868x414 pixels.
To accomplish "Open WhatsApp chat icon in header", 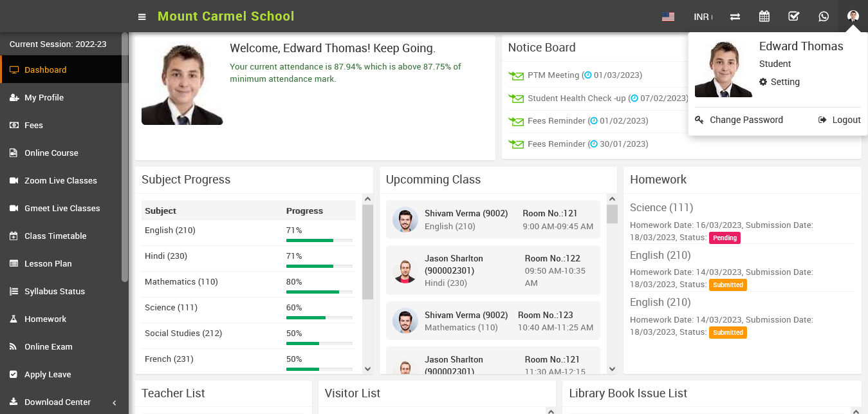I will [x=824, y=17].
